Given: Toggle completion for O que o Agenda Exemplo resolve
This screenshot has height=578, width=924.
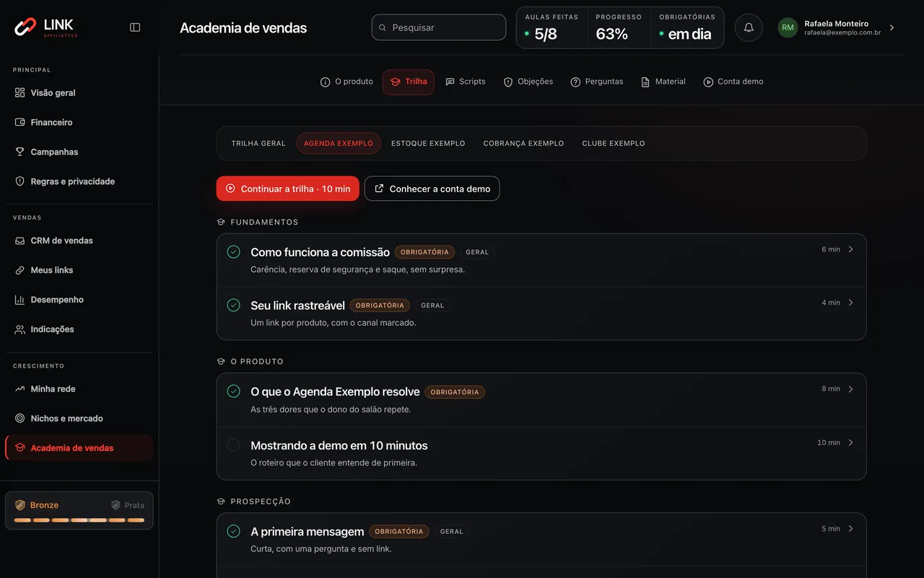Looking at the screenshot, I should point(233,391).
